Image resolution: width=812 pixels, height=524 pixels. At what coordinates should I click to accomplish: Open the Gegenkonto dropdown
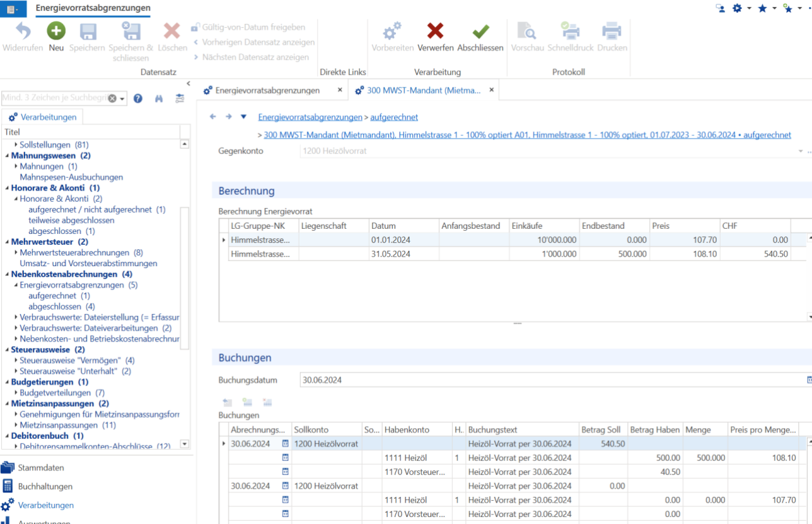801,151
